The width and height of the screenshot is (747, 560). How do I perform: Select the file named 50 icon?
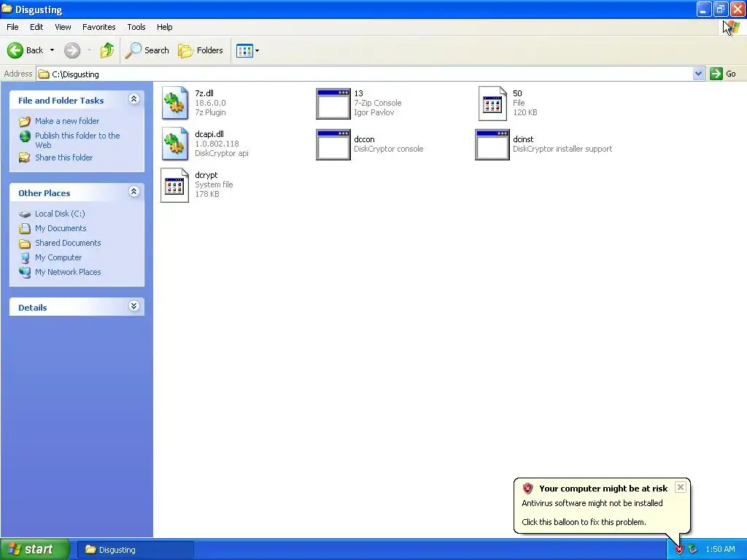tap(492, 104)
